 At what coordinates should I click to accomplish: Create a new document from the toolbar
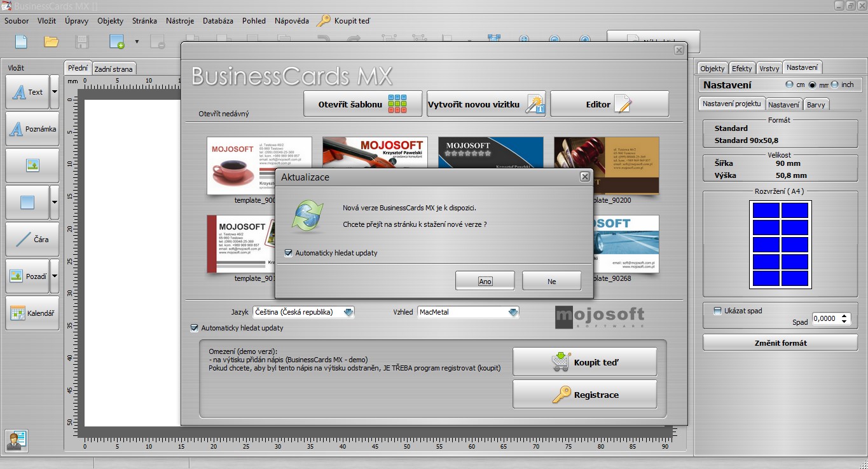pyautogui.click(x=21, y=42)
